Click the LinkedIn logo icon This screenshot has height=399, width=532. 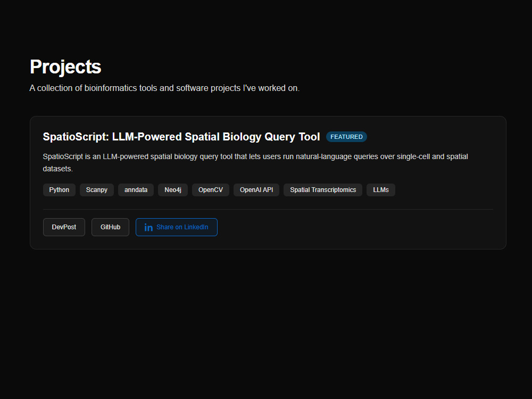coord(148,227)
